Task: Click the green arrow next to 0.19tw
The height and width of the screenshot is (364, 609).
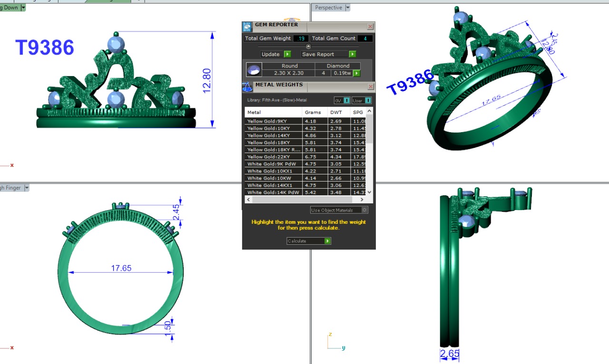Action: pos(356,73)
